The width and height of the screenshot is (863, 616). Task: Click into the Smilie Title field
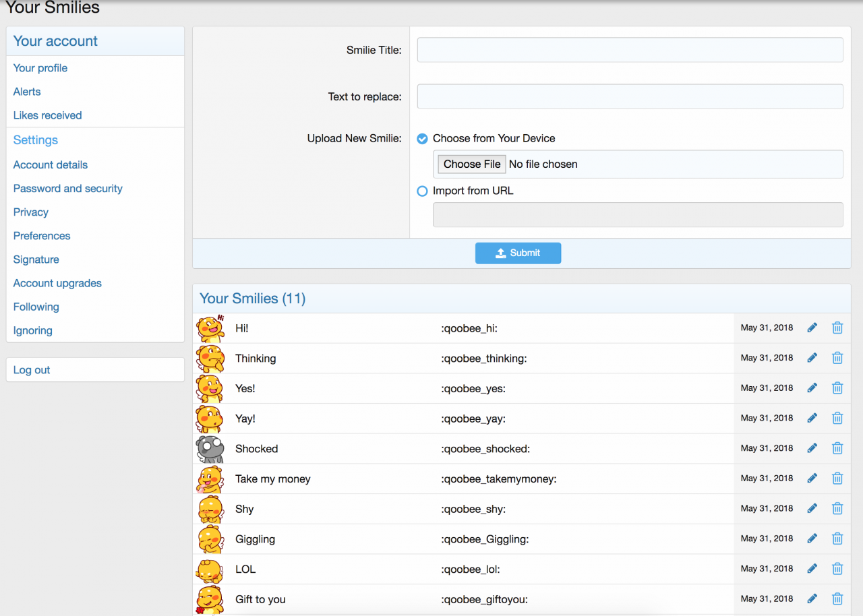630,50
